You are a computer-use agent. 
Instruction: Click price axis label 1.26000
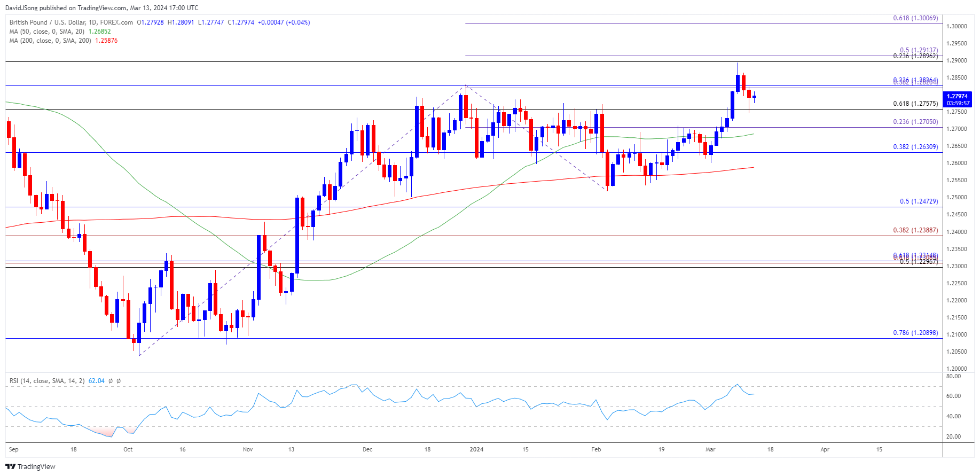957,163
